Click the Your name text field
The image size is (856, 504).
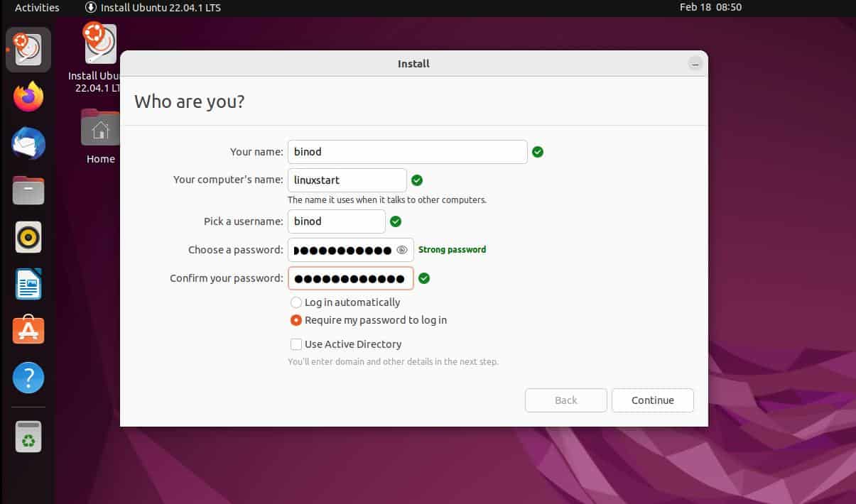point(407,152)
